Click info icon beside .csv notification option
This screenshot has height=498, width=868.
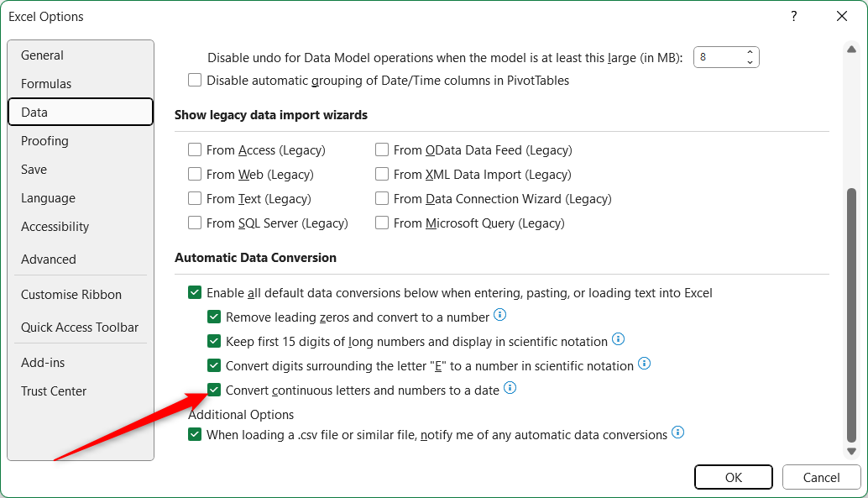click(x=678, y=432)
